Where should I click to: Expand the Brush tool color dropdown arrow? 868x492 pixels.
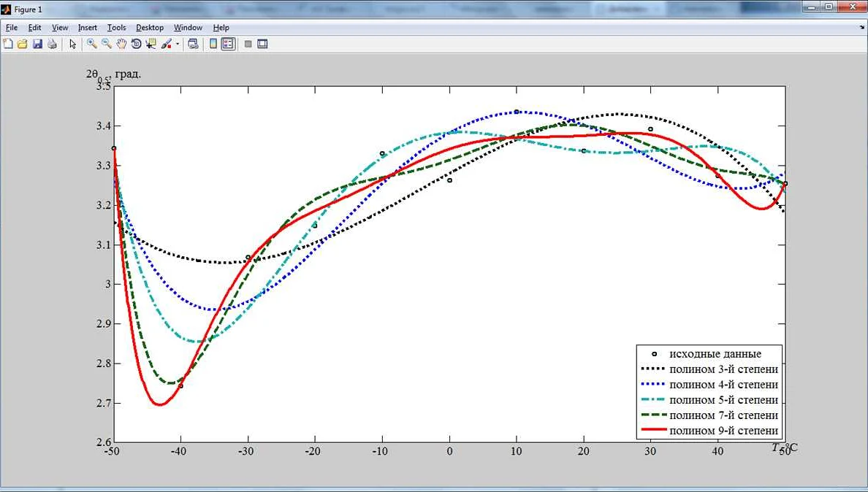coord(178,44)
